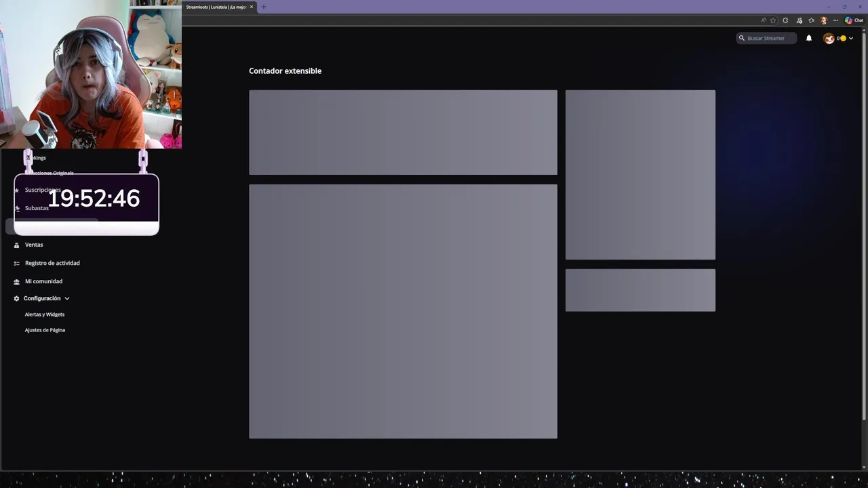Collapse the Configuración menu chevron
The height and width of the screenshot is (488, 868).
tap(67, 298)
